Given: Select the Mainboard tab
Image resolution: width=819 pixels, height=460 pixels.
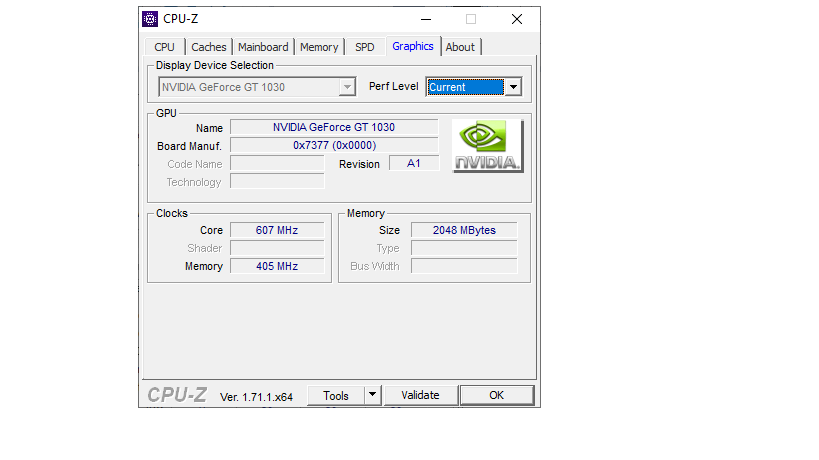Looking at the screenshot, I should (x=263, y=47).
